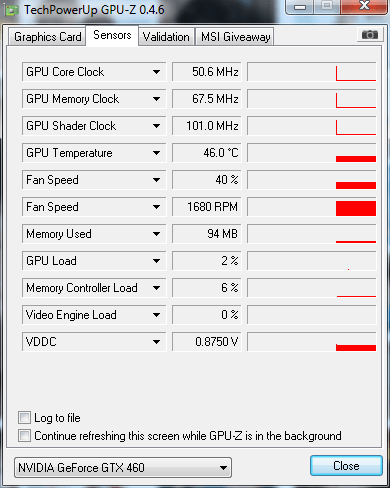Image resolution: width=390 pixels, height=488 pixels.
Task: Open the Memory Used sensor dropdown
Action: coord(94,234)
